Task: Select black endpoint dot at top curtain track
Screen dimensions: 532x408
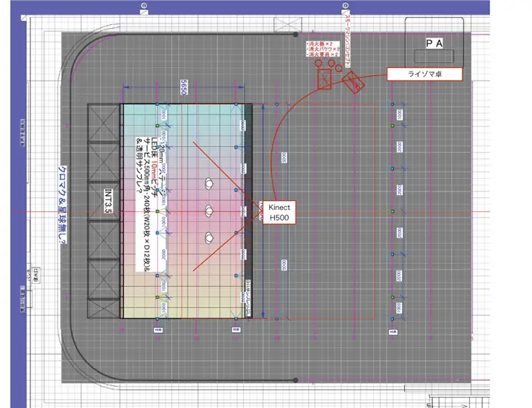Action: 296,34
